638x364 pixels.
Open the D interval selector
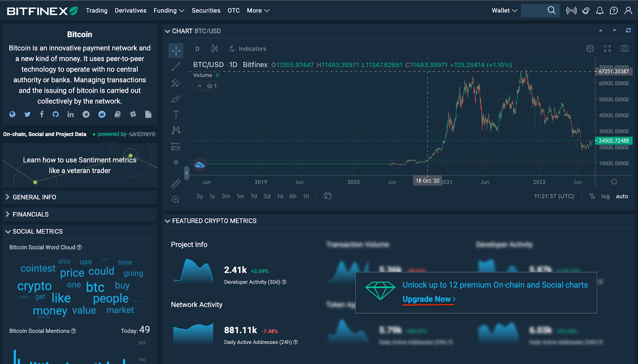(197, 49)
